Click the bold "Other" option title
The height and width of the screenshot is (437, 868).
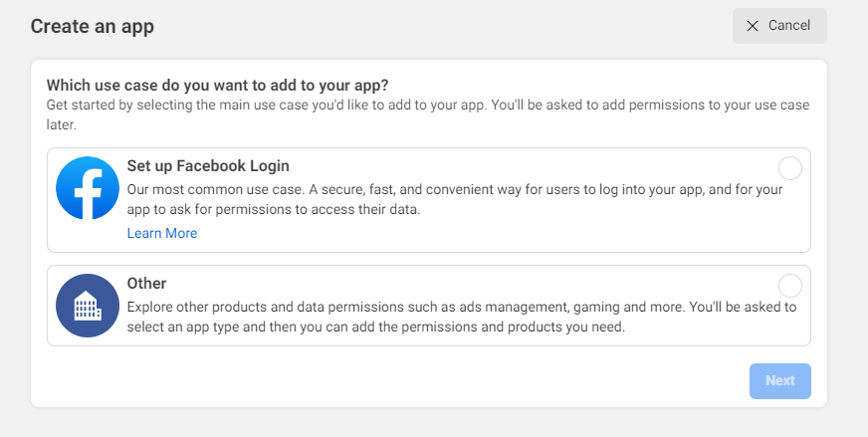click(147, 284)
